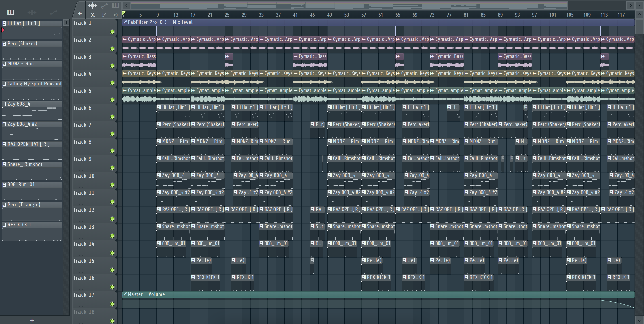
Task: Select the audio clip focus waveform icon
Action: pyautogui.click(x=93, y=5)
